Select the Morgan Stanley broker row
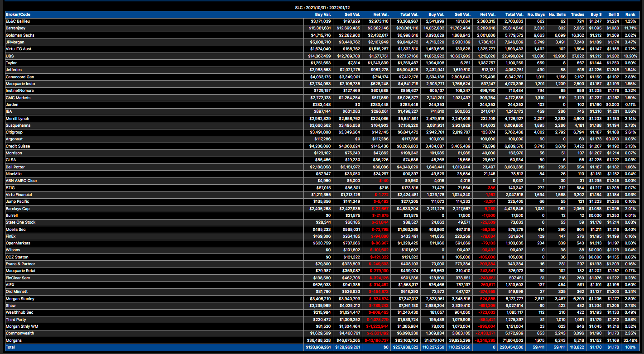644x354 pixels. pos(321,299)
